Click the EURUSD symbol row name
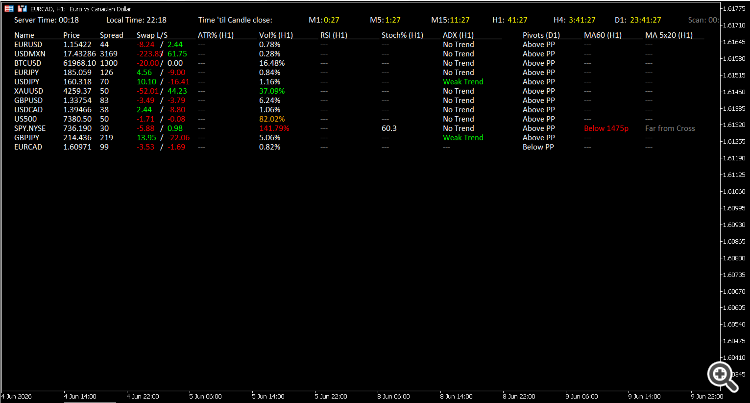The width and height of the screenshot is (750, 403). (28, 44)
